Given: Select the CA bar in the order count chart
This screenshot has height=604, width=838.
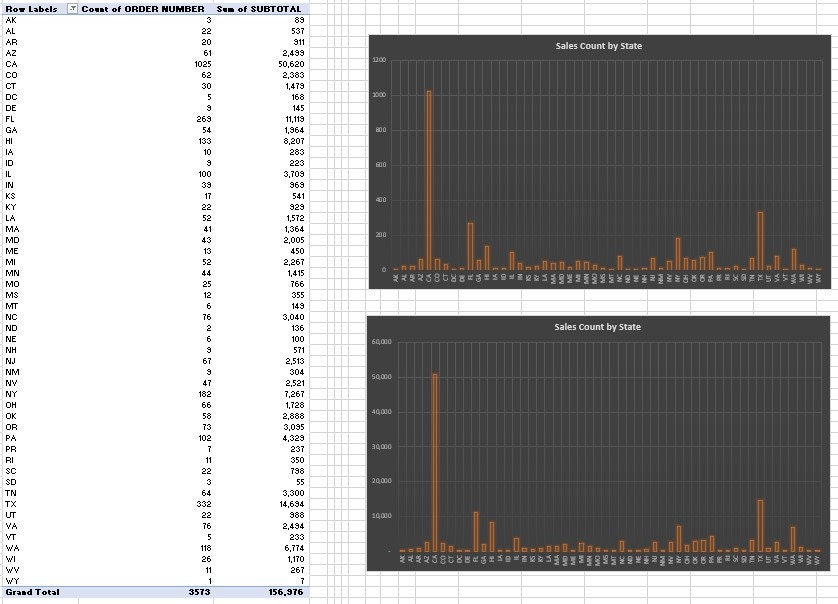Looking at the screenshot, I should pyautogui.click(x=429, y=181).
